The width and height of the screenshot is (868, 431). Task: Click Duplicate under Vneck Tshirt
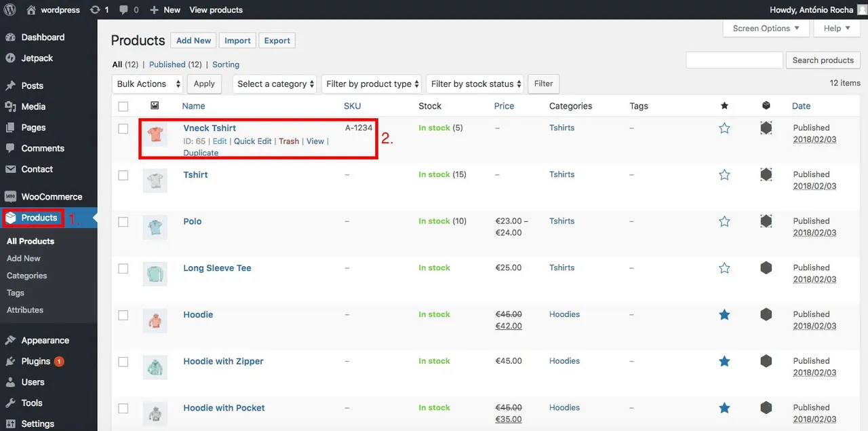[201, 153]
